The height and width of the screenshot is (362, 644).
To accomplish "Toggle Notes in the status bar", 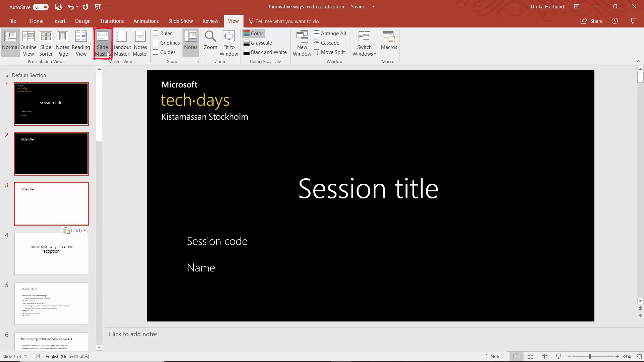I will (x=493, y=356).
